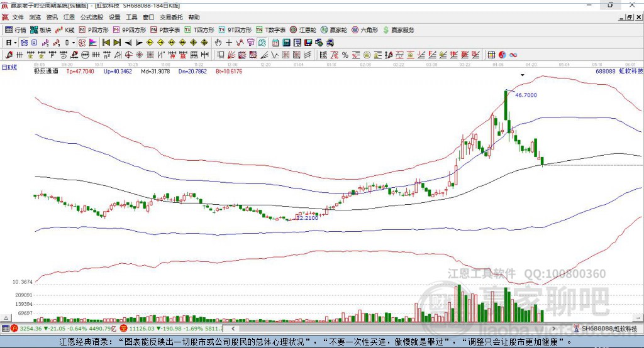
Task: Open the 9P四方形 tool
Action: [x=130, y=30]
